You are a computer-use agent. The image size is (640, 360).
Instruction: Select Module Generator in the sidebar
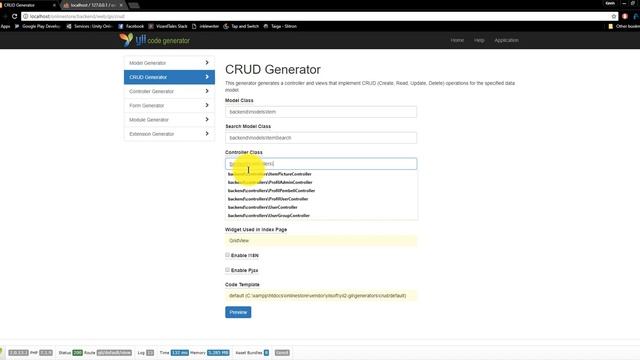click(x=169, y=120)
